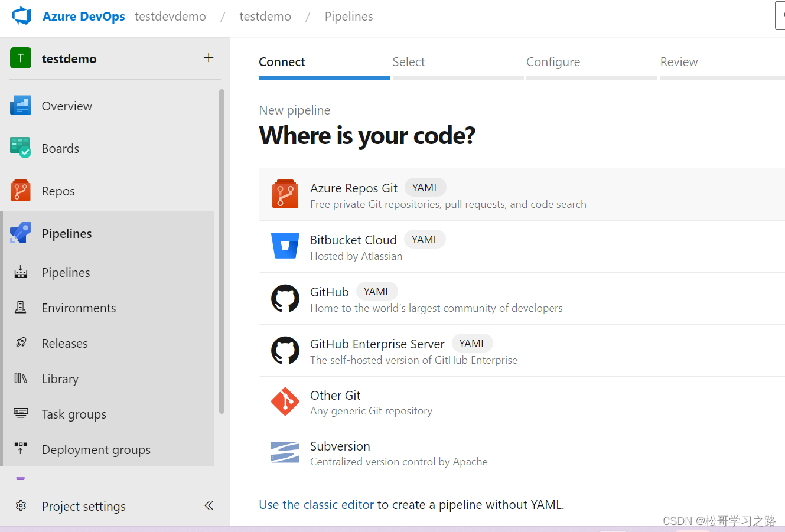This screenshot has height=532, width=785.
Task: Click the Azure DevOps logo icon
Action: pyautogui.click(x=21, y=16)
